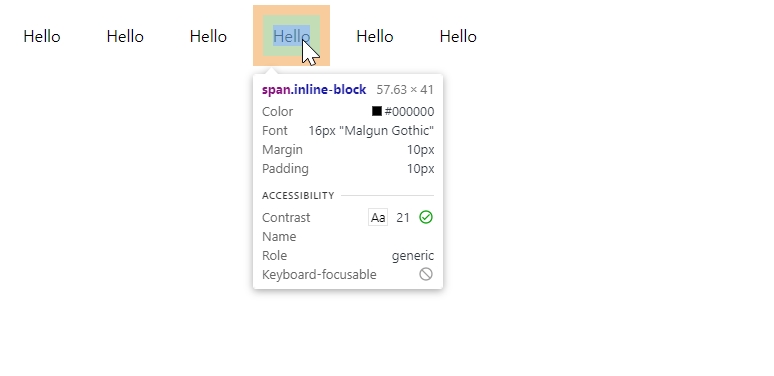The height and width of the screenshot is (376, 774).
Task: Click the ACCESSIBILITY section heading
Action: point(298,196)
